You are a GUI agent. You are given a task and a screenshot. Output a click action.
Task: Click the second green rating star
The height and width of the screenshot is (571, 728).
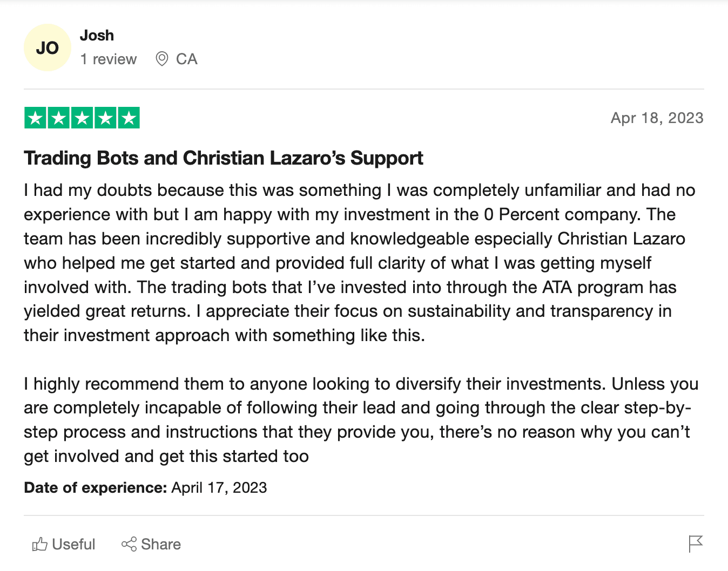coord(59,118)
